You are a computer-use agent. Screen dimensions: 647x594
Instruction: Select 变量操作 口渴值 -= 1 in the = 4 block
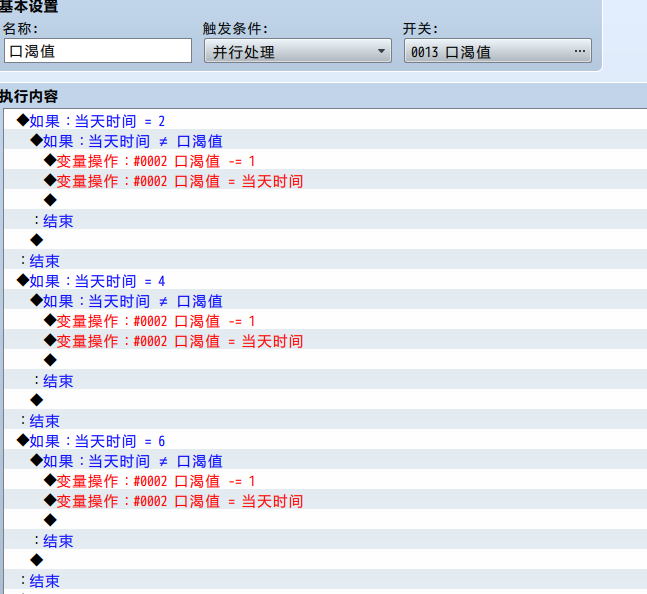coord(325,320)
